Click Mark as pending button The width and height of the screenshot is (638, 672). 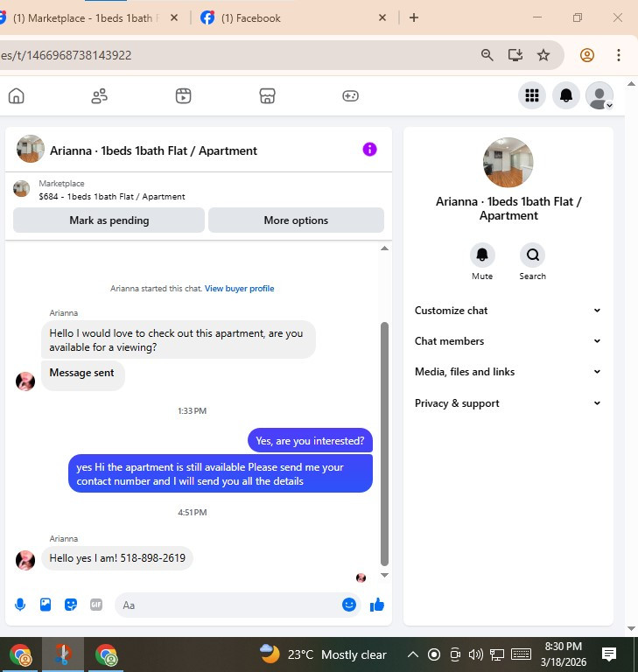pyautogui.click(x=109, y=220)
